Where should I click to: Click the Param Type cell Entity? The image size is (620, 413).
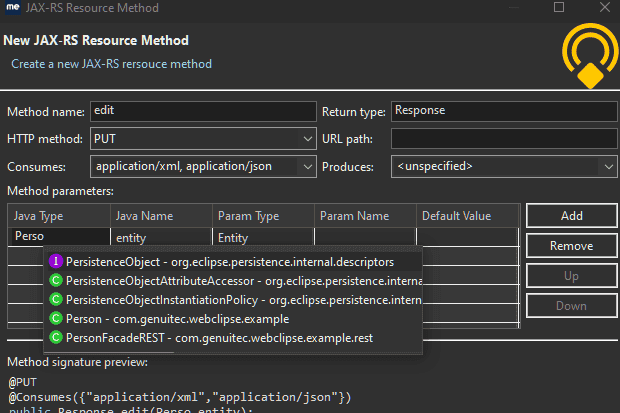(263, 238)
